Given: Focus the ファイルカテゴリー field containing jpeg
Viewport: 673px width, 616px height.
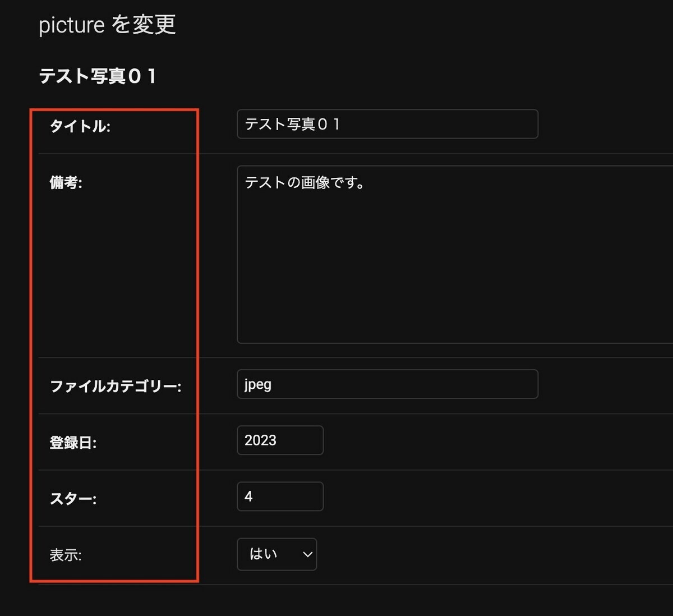Looking at the screenshot, I should coord(388,384).
